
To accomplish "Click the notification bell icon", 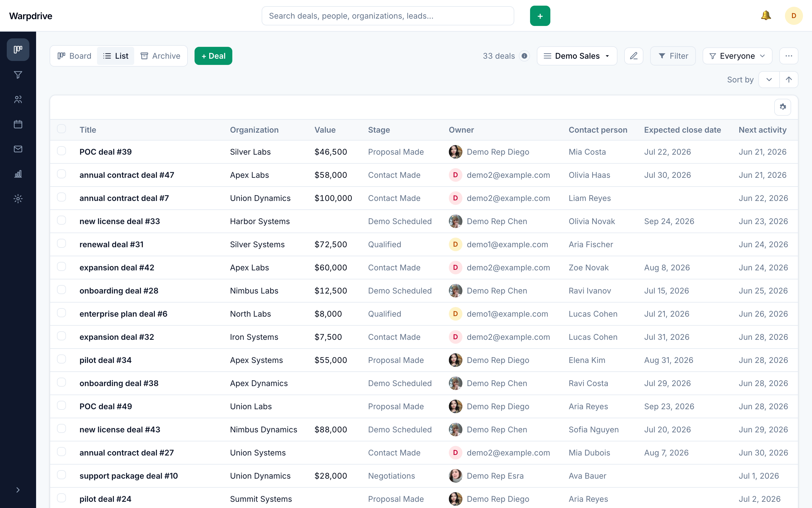I will pyautogui.click(x=766, y=16).
